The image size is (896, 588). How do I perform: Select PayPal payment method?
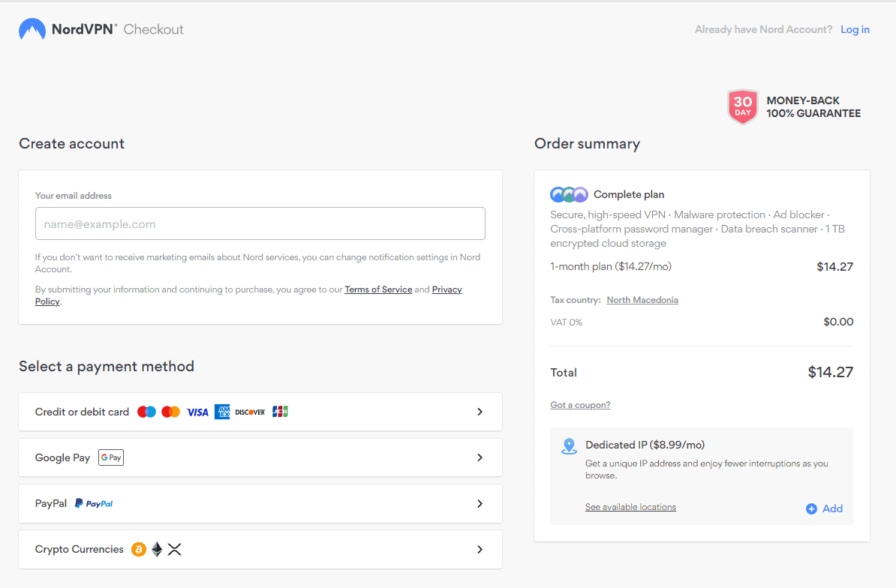coord(260,503)
